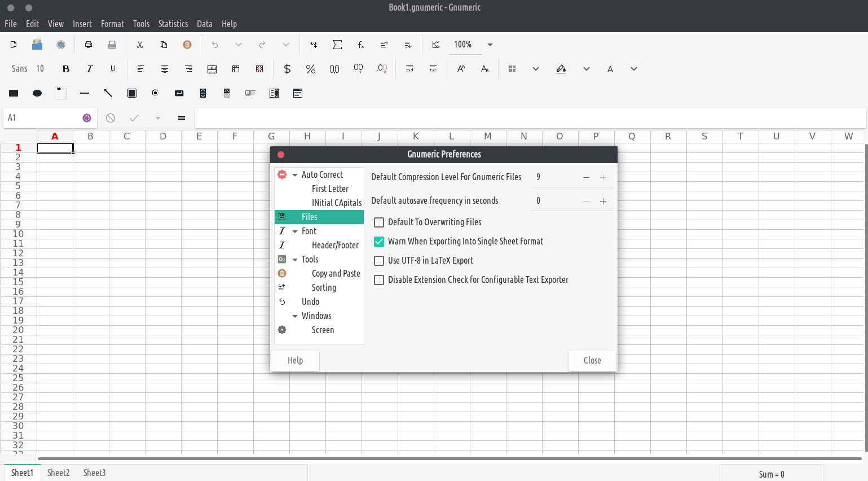Increase autosave frequency with plus button
Screen dimensions: 868x481
pyautogui.click(x=603, y=201)
